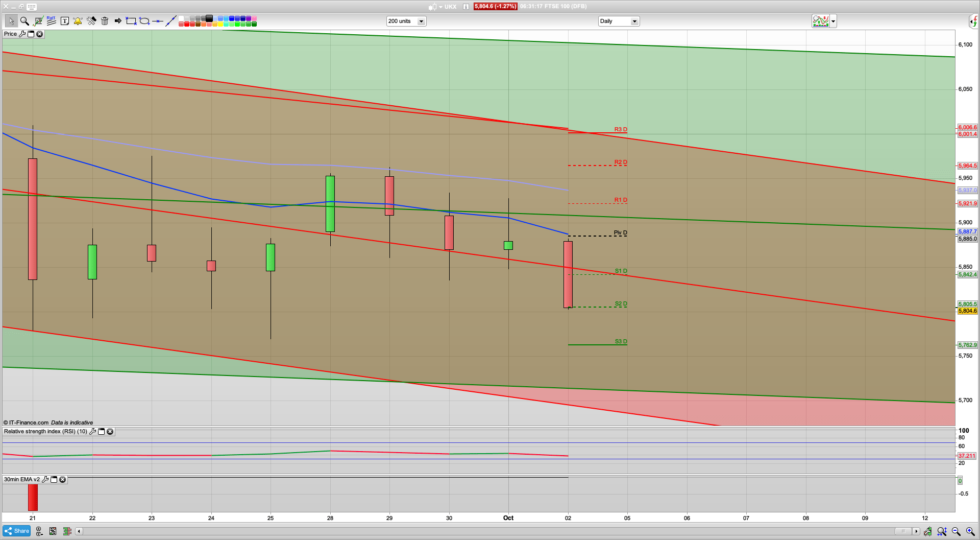Image resolution: width=980 pixels, height=540 pixels.
Task: Close the RSI indicator panel
Action: [110, 432]
